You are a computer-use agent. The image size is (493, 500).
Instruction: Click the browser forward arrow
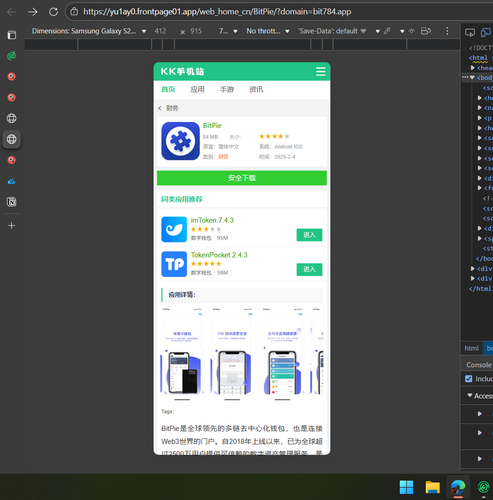point(33,12)
